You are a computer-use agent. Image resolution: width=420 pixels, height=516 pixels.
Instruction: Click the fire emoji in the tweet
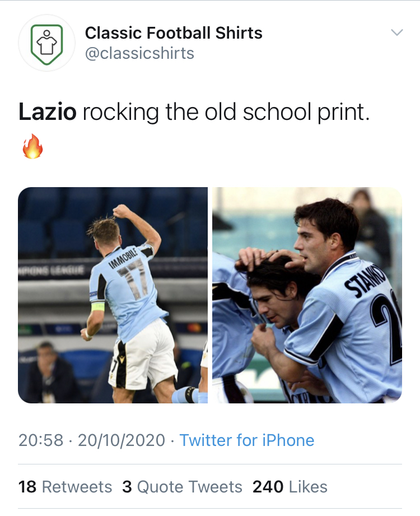(x=32, y=146)
